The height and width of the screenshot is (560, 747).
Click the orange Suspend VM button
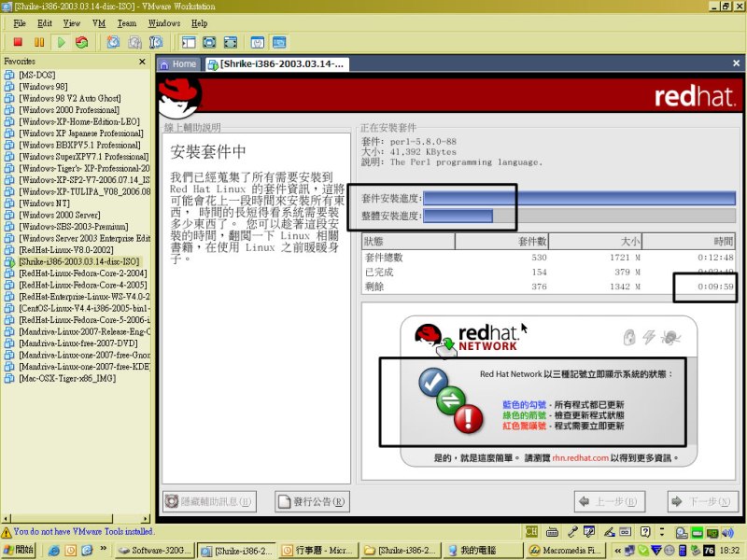click(39, 42)
